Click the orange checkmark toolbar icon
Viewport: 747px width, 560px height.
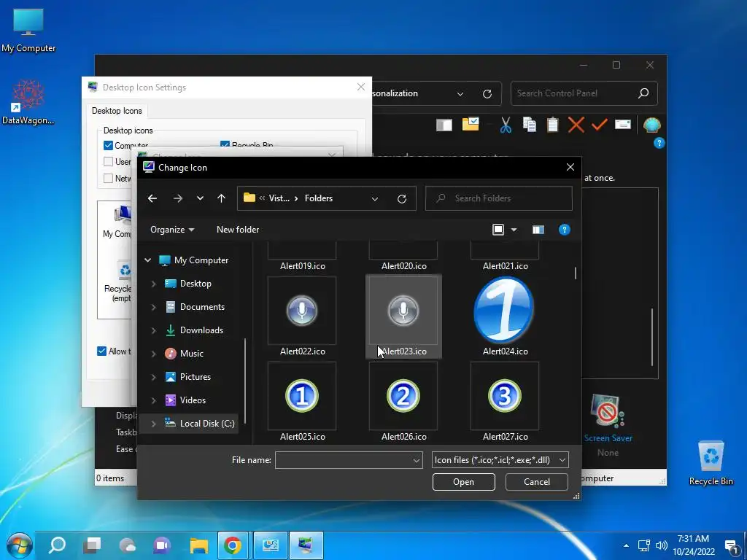coord(600,125)
